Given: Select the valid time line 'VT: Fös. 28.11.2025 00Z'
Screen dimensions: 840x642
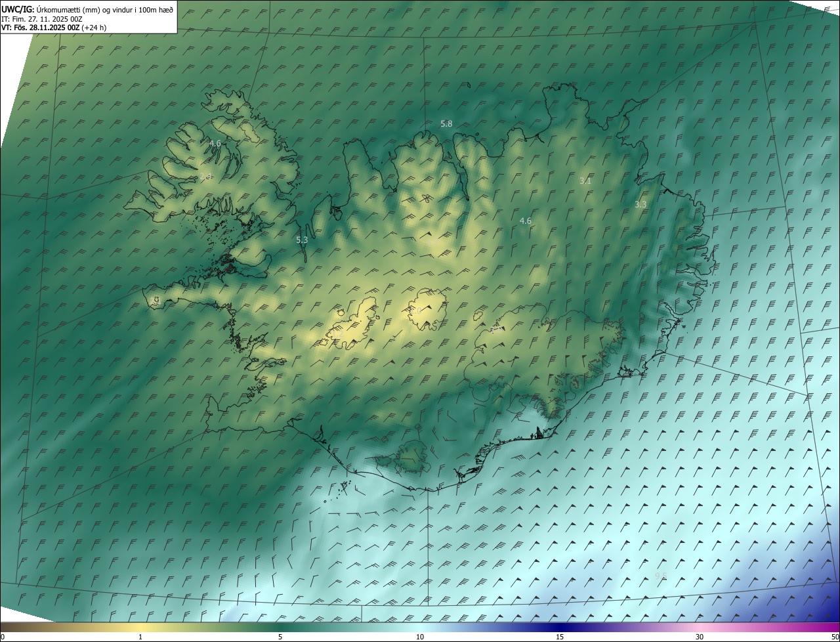Looking at the screenshot, I should tap(41, 28).
